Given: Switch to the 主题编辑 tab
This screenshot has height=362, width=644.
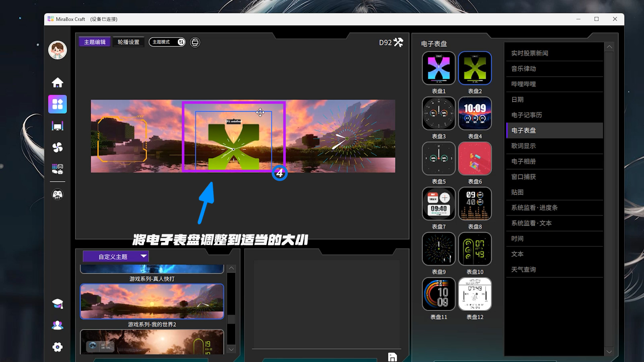Looking at the screenshot, I should tap(95, 42).
